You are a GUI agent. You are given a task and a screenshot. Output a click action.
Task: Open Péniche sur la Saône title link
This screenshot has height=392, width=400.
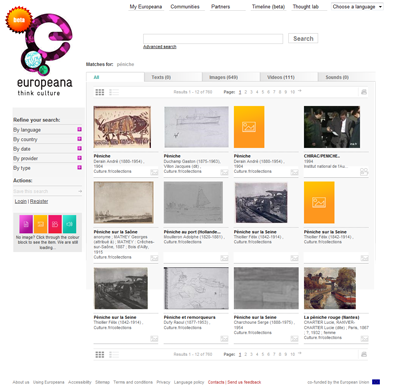click(115, 232)
